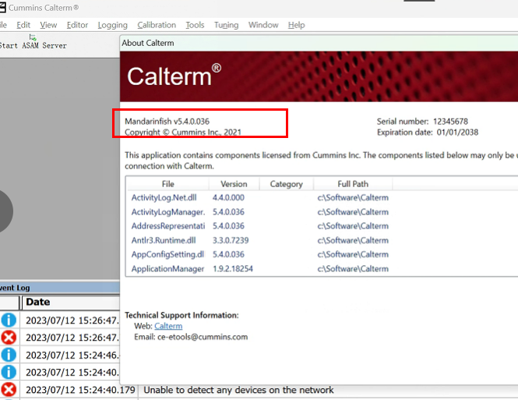The width and height of the screenshot is (518, 400).
Task: Click the Start ASAM Server toolbar icon
Action: pyautogui.click(x=33, y=37)
